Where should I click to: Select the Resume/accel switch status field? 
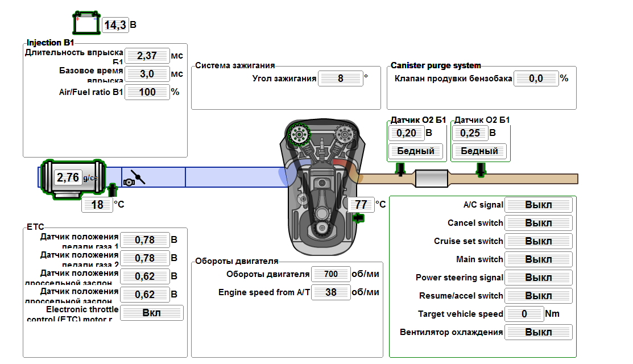(x=539, y=295)
